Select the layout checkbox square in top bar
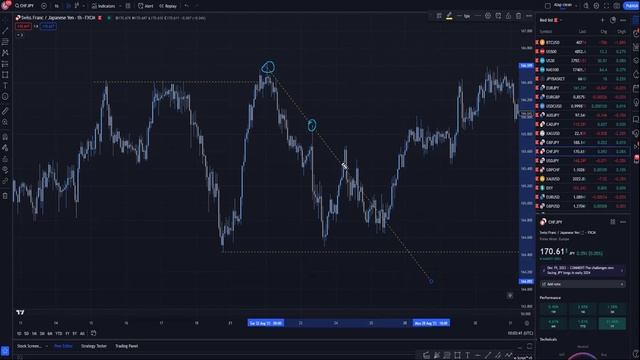Screen dimensions: 640x360 [548, 6]
